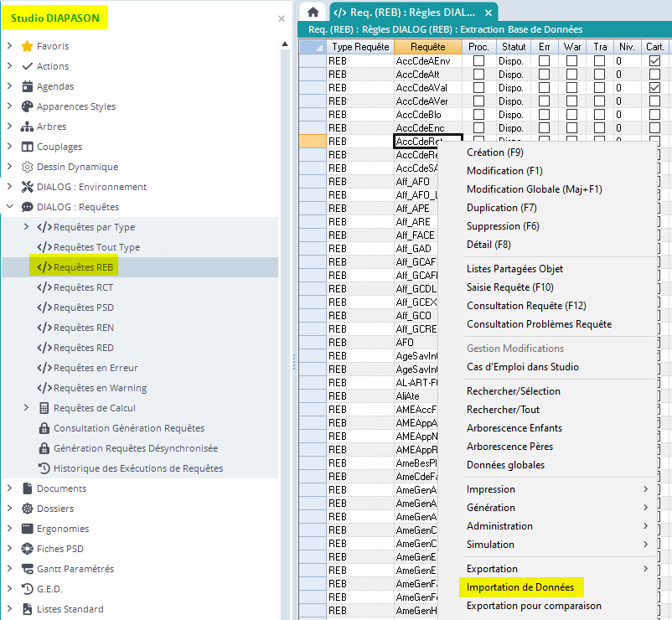Click the Agendas calendar icon
The width and height of the screenshot is (672, 620).
click(27, 86)
